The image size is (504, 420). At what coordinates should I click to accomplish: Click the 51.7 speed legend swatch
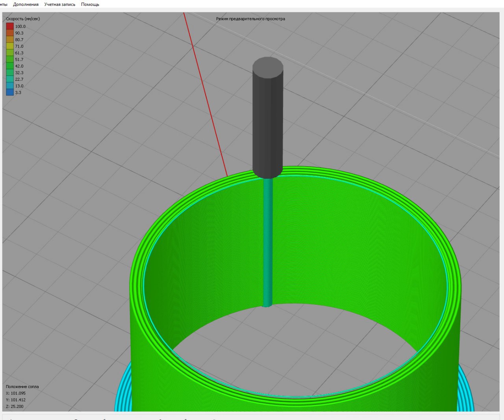(10, 59)
